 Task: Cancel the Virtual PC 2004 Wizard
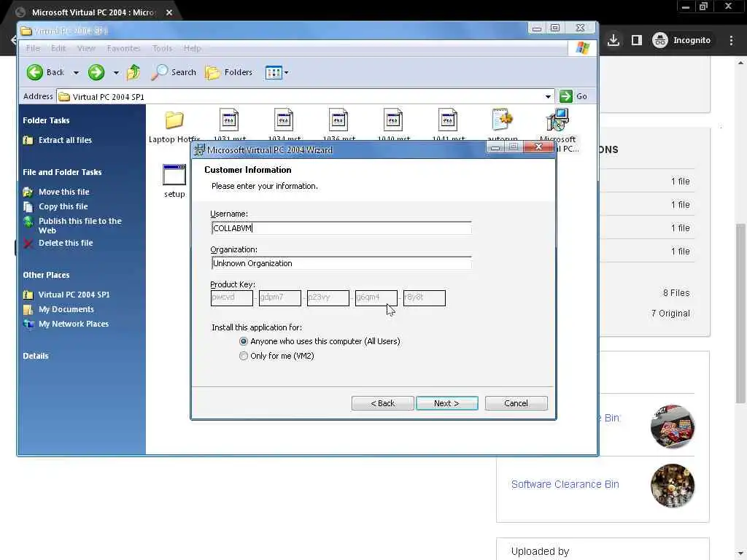(x=516, y=403)
